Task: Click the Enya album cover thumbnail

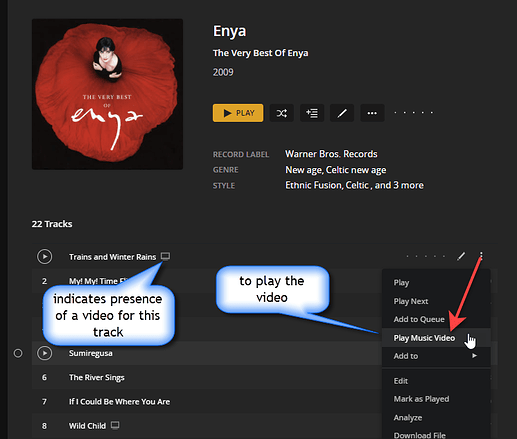Action: [107, 94]
